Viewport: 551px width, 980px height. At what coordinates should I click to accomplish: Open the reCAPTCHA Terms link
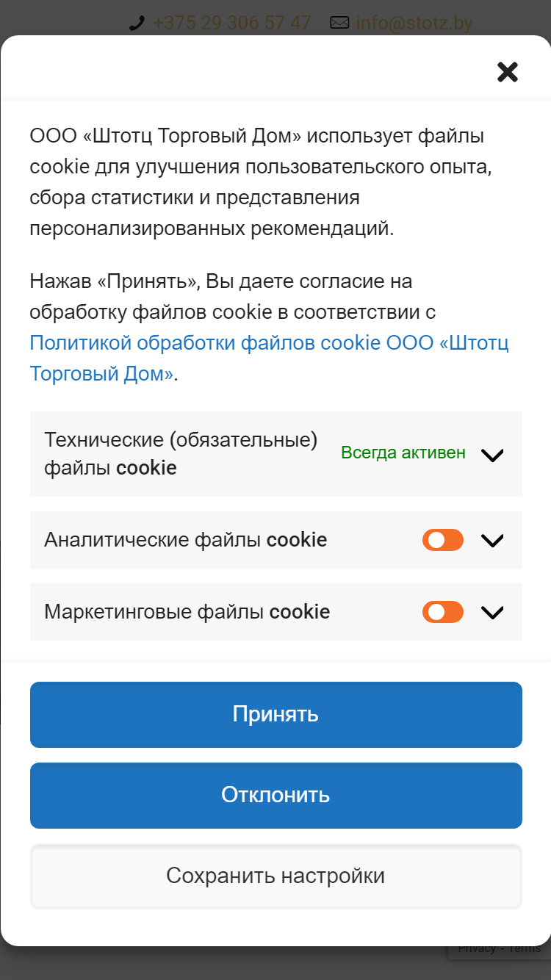525,948
